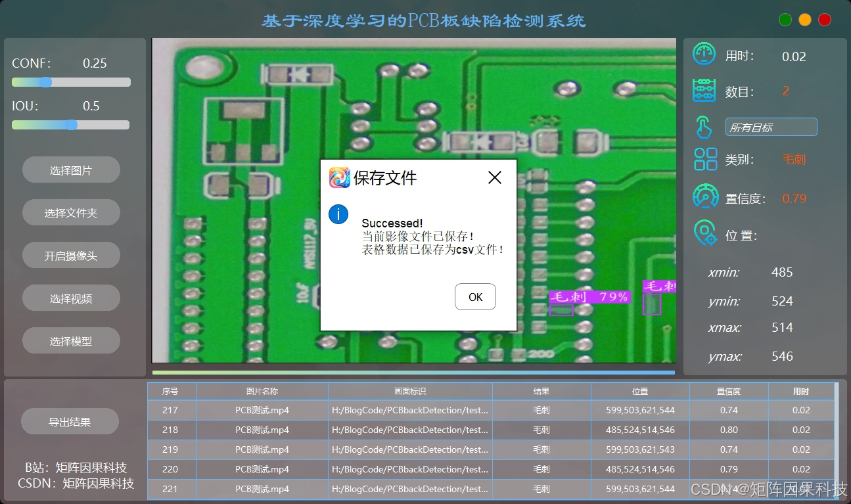Screen dimensions: 851x504
Task: Click the 位置 column header
Action: click(640, 391)
